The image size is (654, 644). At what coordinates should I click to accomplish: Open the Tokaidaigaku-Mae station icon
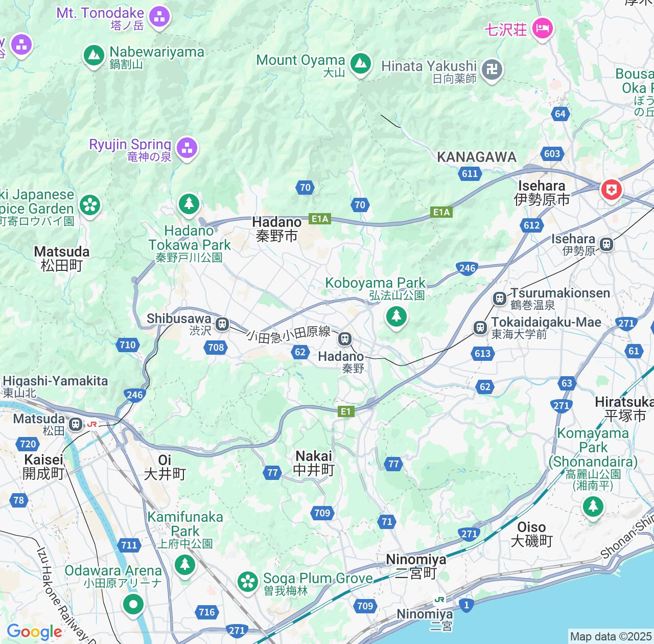tap(480, 328)
